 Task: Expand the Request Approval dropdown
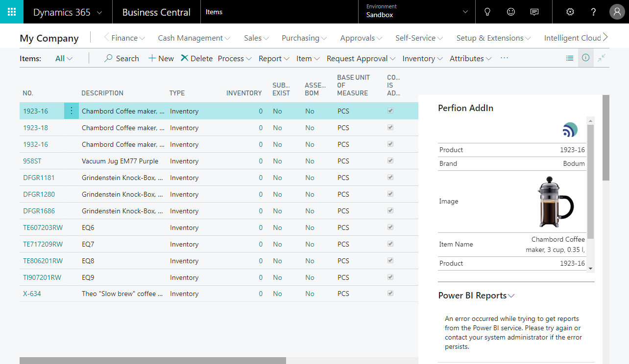pos(361,58)
